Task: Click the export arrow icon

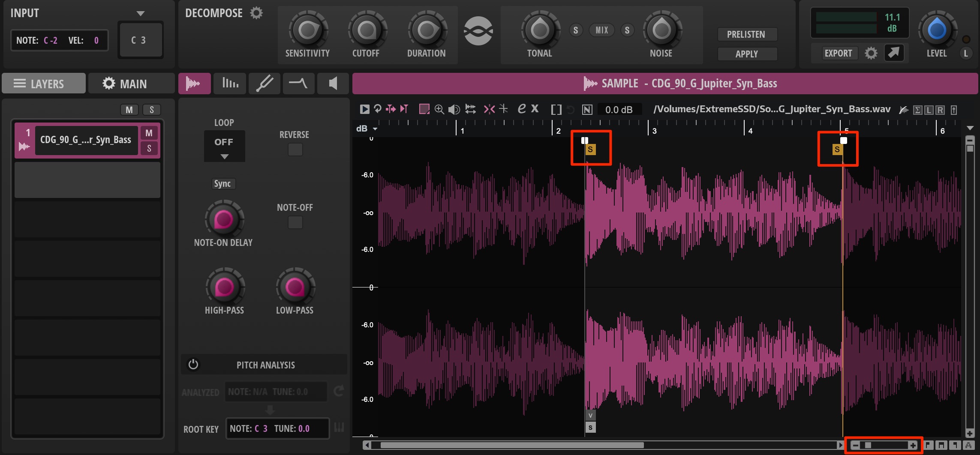Action: tap(894, 53)
